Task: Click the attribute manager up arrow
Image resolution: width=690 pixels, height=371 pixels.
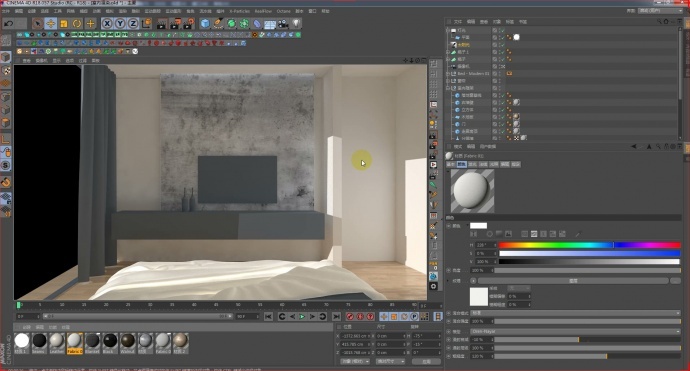Action: click(649, 147)
